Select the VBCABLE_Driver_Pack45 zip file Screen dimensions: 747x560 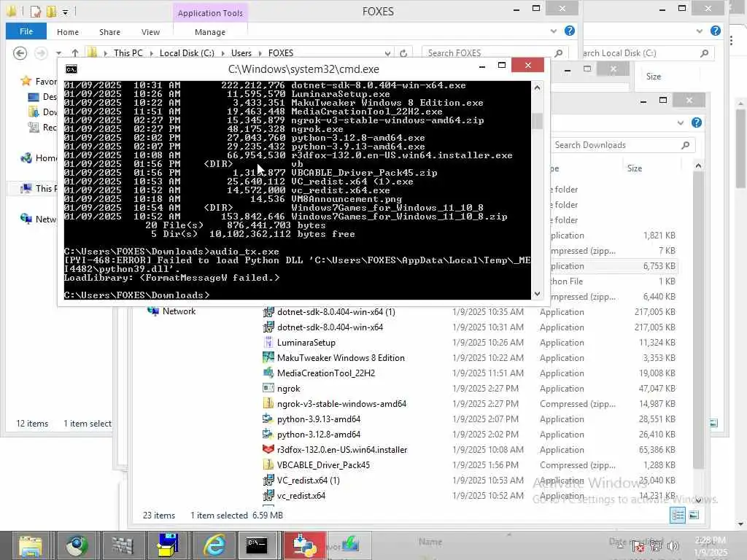coord(323,464)
